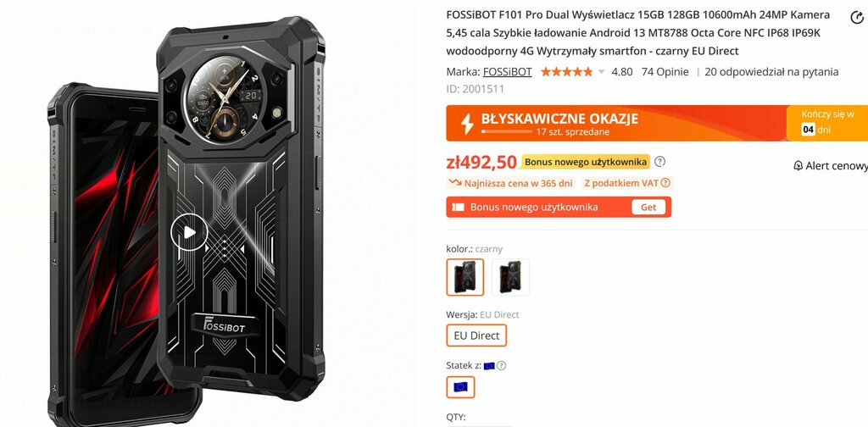Select the black color variant thumbnail
Viewport: 868px width, 427px height.
[x=465, y=277]
